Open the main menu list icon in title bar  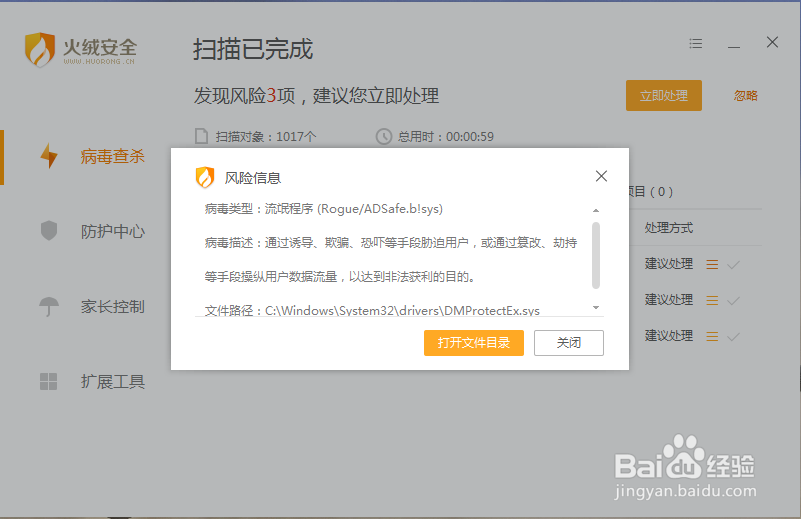(696, 43)
